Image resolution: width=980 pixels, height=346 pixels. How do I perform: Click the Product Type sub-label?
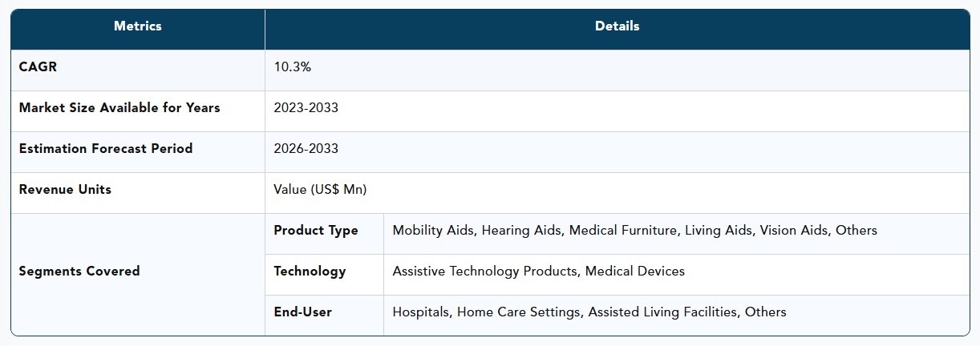pyautogui.click(x=316, y=231)
